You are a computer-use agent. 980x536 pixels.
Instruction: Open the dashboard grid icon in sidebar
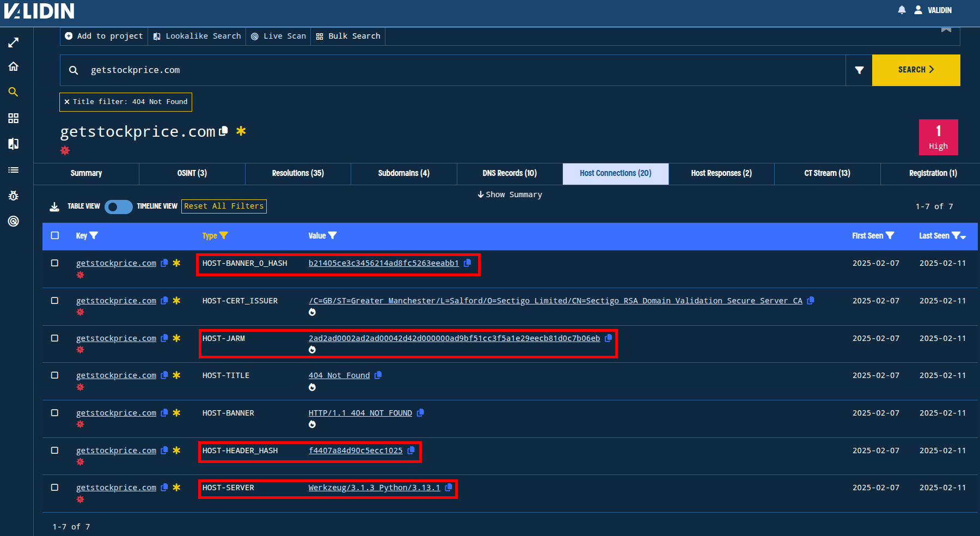click(x=14, y=118)
